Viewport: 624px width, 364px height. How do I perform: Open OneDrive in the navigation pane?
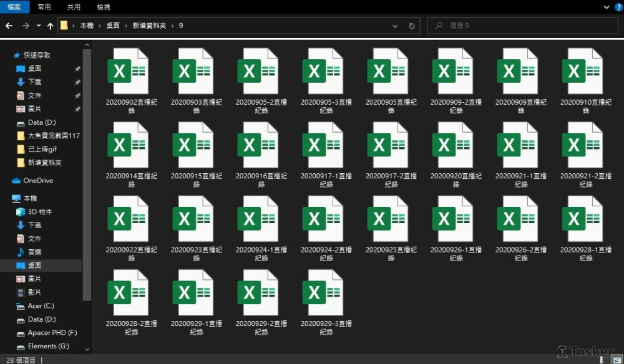click(x=38, y=181)
